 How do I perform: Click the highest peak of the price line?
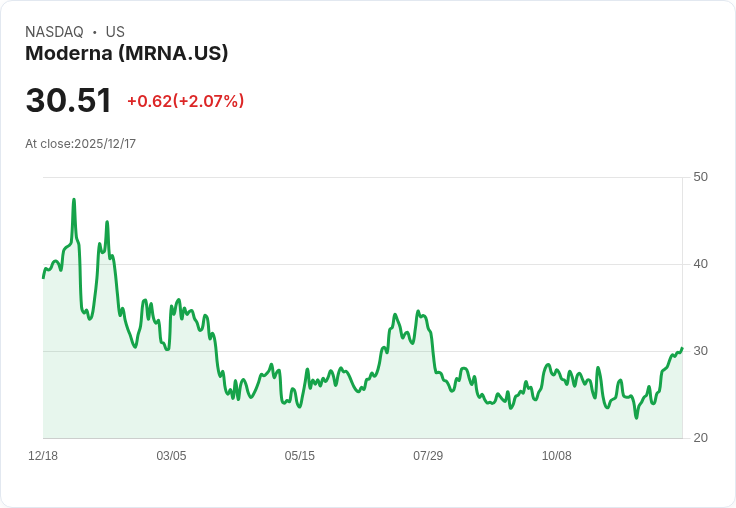coord(74,200)
